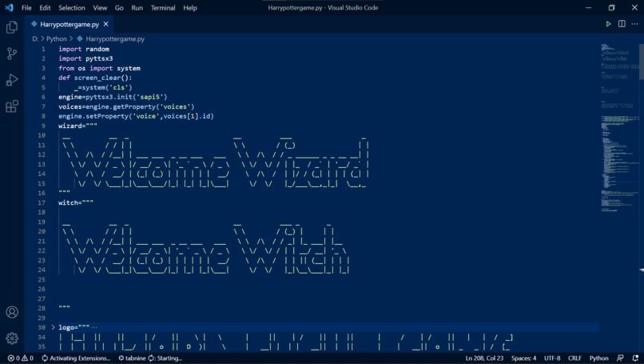The width and height of the screenshot is (644, 364).
Task: Open the File menu
Action: pos(26,7)
